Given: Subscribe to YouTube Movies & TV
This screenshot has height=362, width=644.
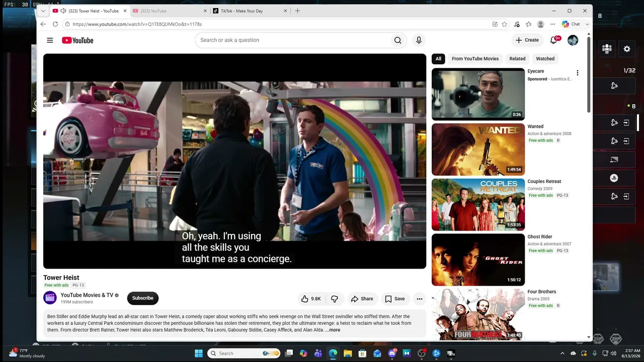Looking at the screenshot, I should pyautogui.click(x=143, y=298).
